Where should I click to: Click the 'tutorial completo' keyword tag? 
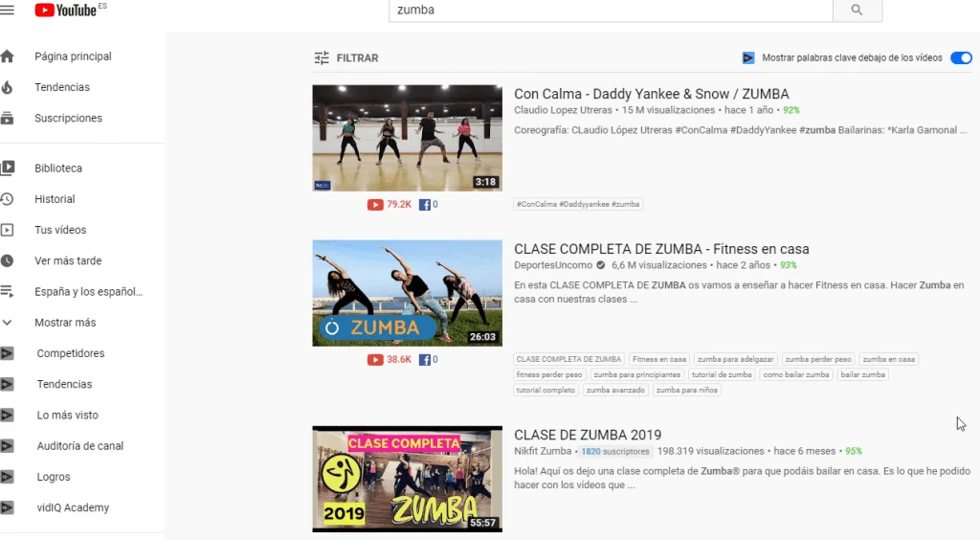[546, 390]
